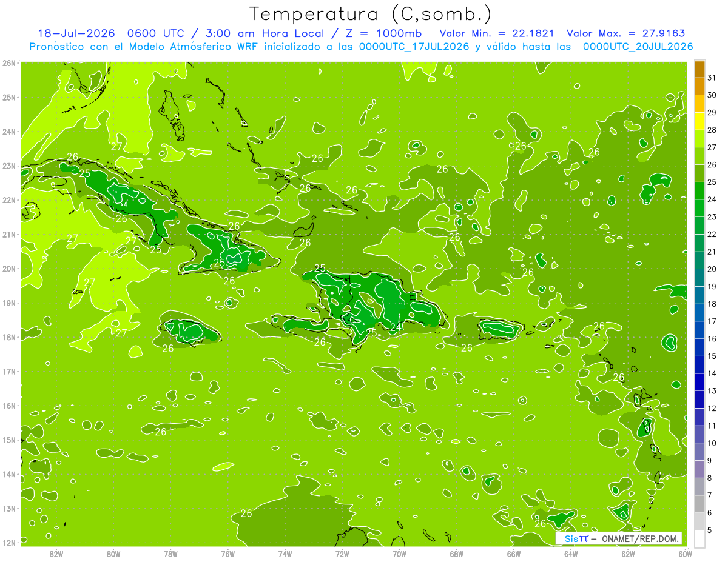Click the colorbar label 31

712,78
